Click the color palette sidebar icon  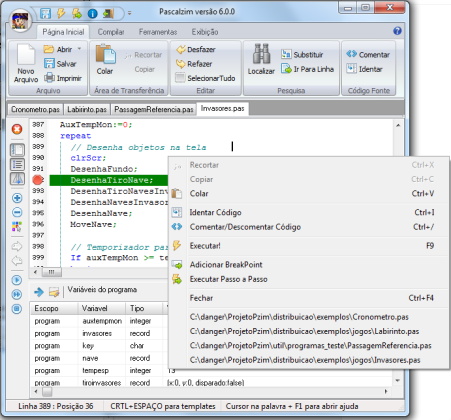(x=17, y=227)
